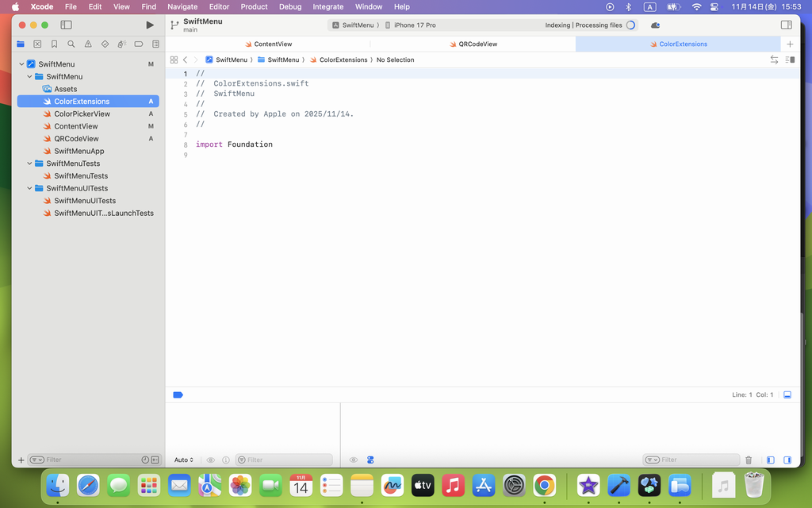Open the Editor menu

[x=219, y=6]
